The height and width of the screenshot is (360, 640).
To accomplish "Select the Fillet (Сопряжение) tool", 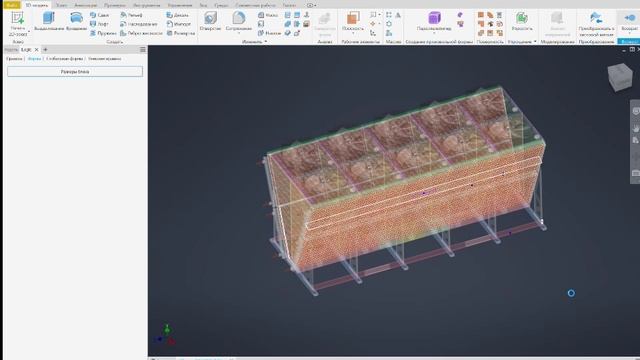I will 239,21.
